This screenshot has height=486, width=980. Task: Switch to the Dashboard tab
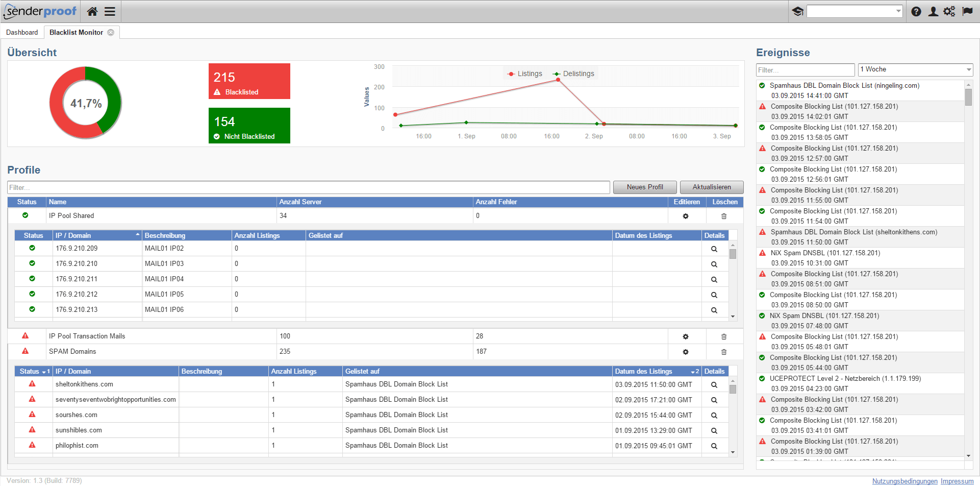point(22,32)
